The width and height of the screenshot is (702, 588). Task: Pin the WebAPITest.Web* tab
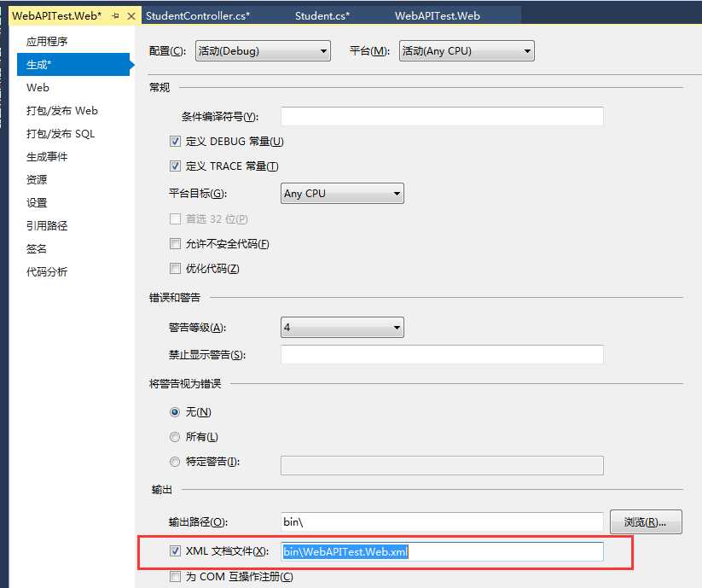click(x=115, y=16)
